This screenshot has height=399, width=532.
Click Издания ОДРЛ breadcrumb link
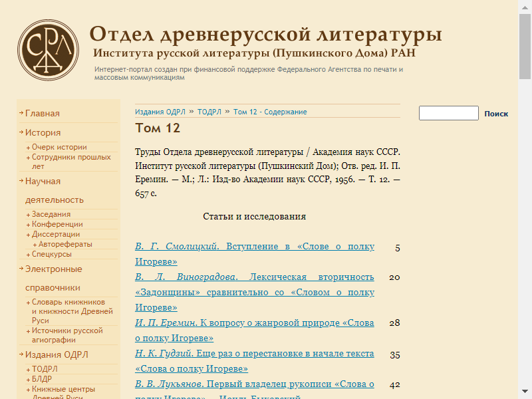tap(160, 112)
